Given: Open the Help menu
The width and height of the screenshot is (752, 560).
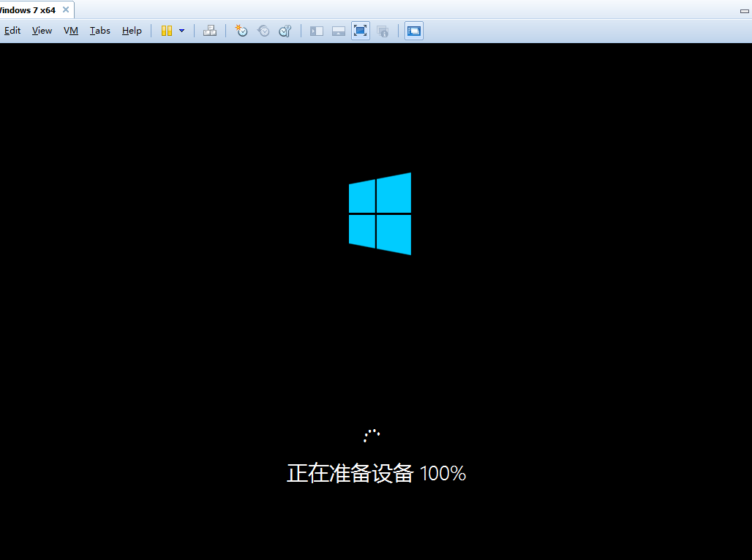Looking at the screenshot, I should pos(132,31).
